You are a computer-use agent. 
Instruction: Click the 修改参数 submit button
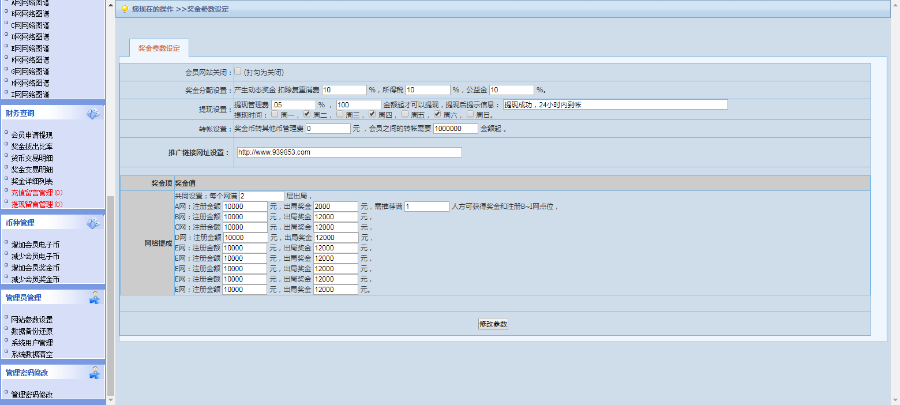[x=493, y=324]
